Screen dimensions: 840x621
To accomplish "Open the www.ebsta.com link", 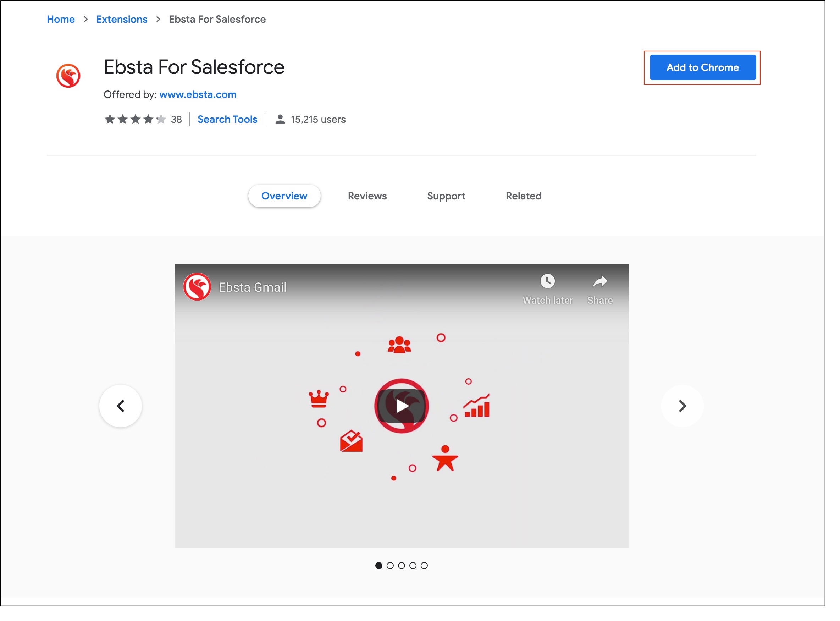I will click(198, 94).
